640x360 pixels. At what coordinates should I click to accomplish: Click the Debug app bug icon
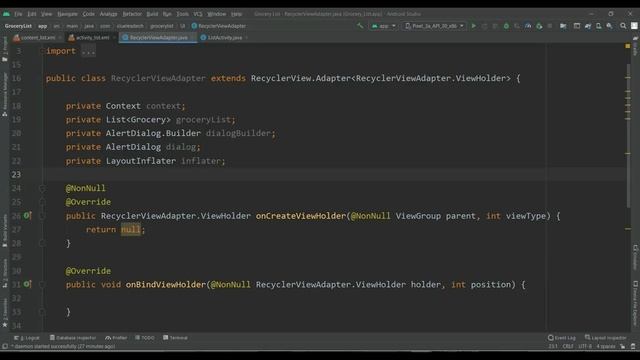[x=506, y=26]
